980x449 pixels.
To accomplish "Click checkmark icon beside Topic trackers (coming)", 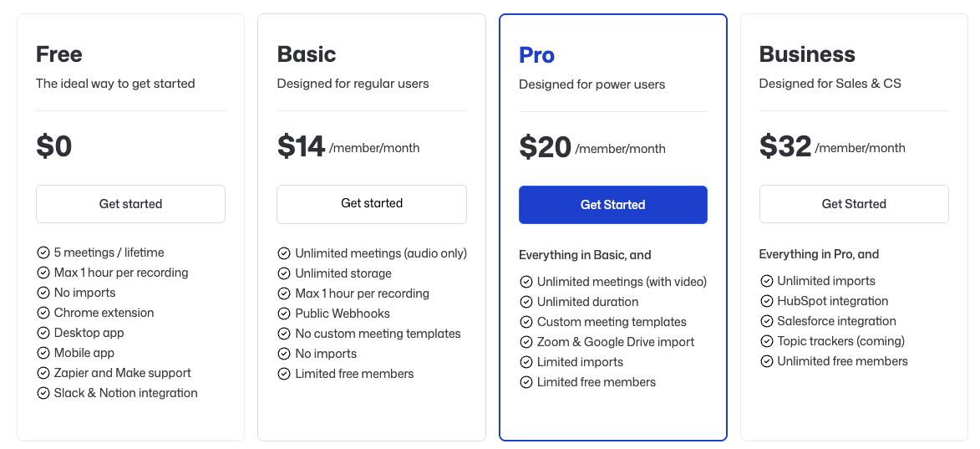I will pos(767,341).
